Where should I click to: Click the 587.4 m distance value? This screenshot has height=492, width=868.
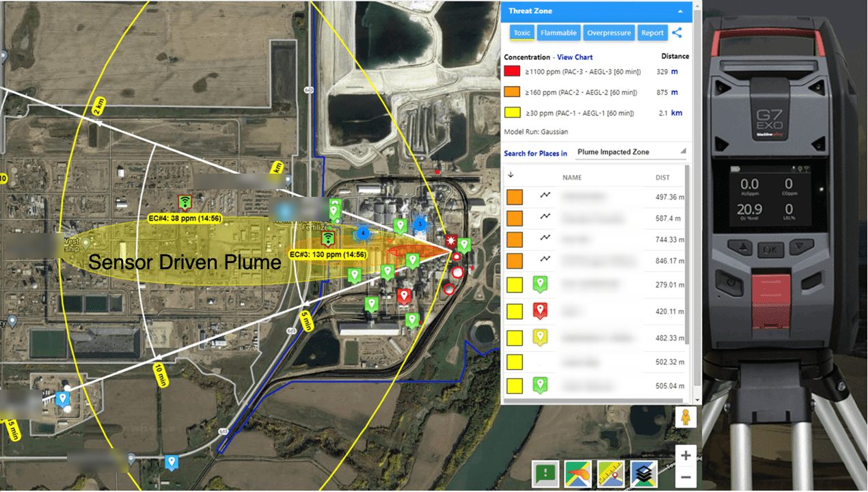[669, 219]
